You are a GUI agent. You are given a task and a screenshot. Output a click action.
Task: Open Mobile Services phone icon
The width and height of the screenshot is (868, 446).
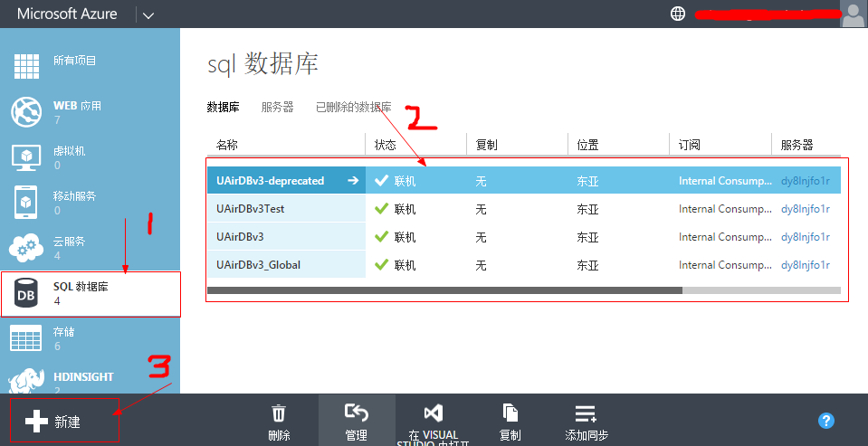click(26, 202)
